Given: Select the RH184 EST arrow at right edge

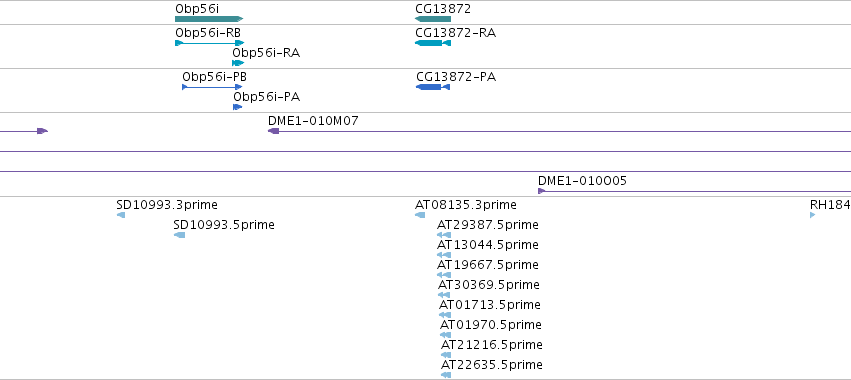Looking at the screenshot, I should [812, 215].
